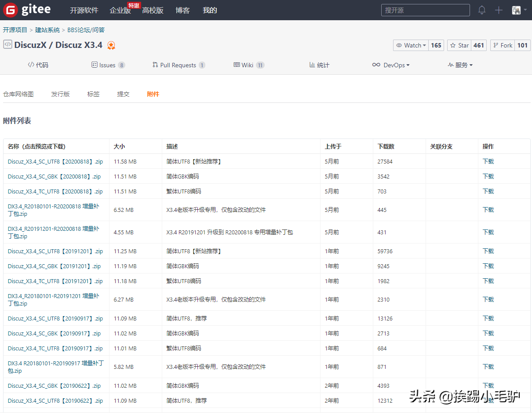Open the notifications bell icon

482,10
